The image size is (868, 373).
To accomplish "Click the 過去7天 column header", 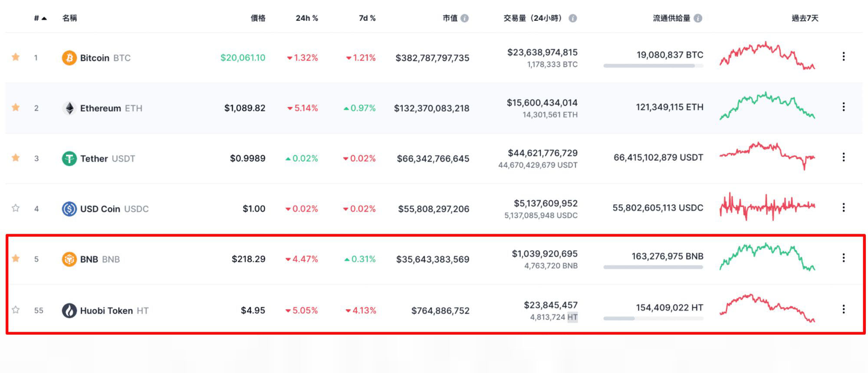I will pyautogui.click(x=805, y=18).
